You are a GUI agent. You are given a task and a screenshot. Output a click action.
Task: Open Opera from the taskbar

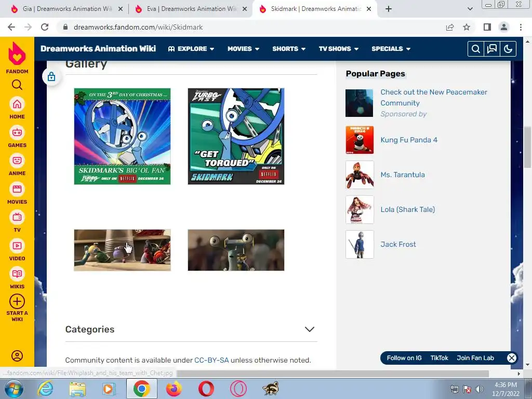click(206, 389)
